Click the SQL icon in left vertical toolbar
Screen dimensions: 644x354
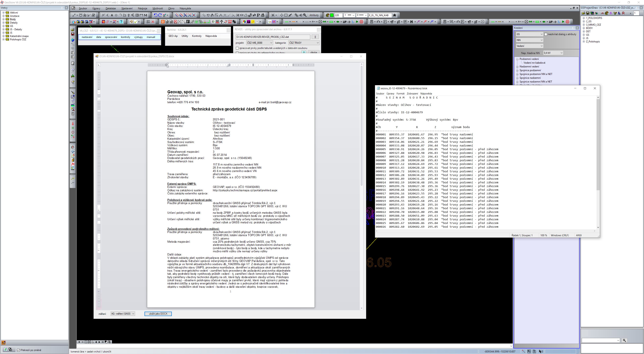point(73,48)
